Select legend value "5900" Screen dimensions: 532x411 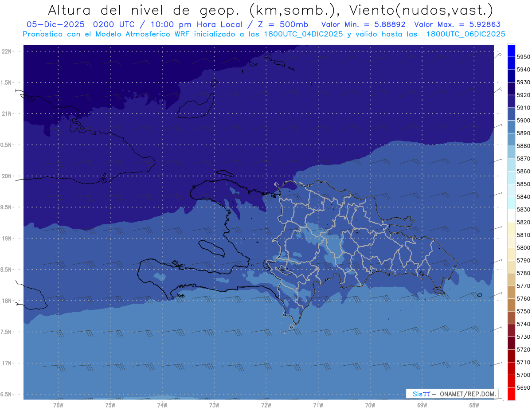524,121
